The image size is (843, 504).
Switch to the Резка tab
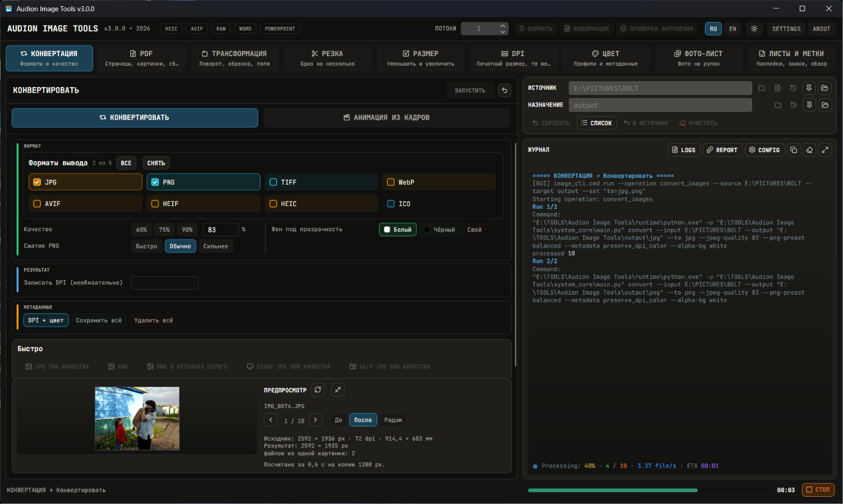(x=327, y=58)
